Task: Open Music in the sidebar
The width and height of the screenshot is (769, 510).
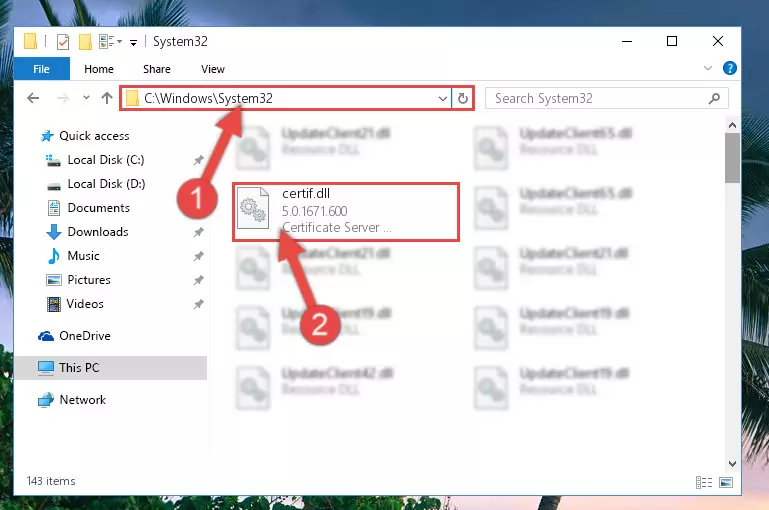Action: (83, 256)
